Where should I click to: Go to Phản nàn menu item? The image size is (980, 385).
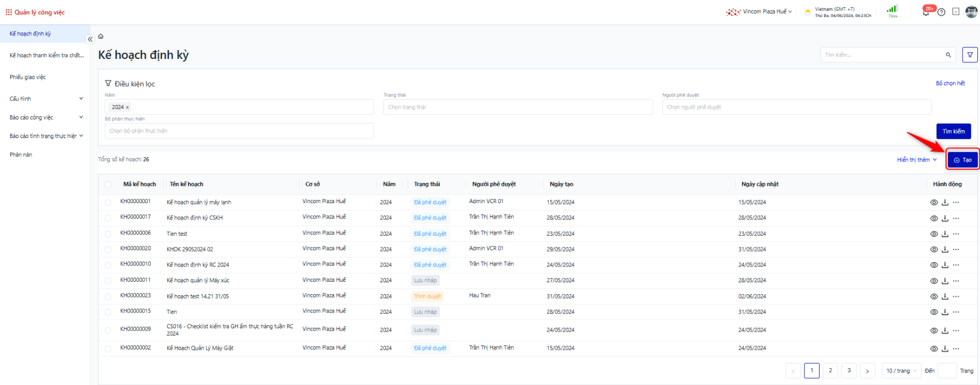click(21, 155)
